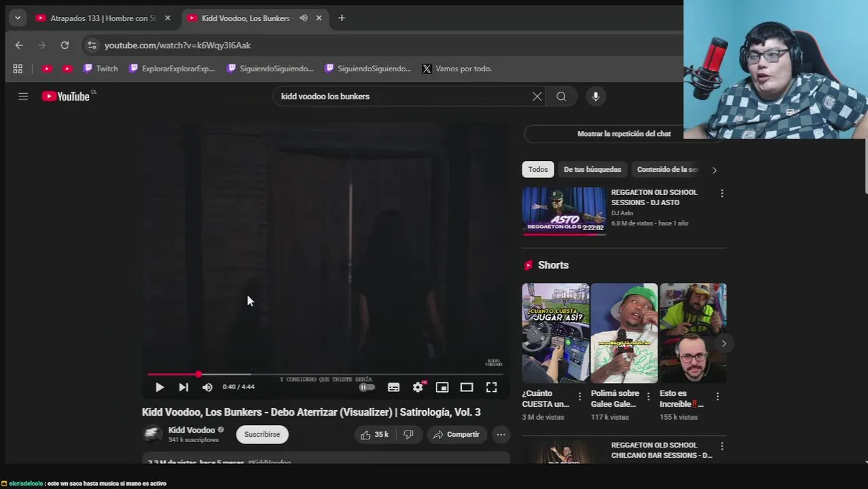The width and height of the screenshot is (868, 489).
Task: Go forward to the next page
Action: tap(41, 46)
